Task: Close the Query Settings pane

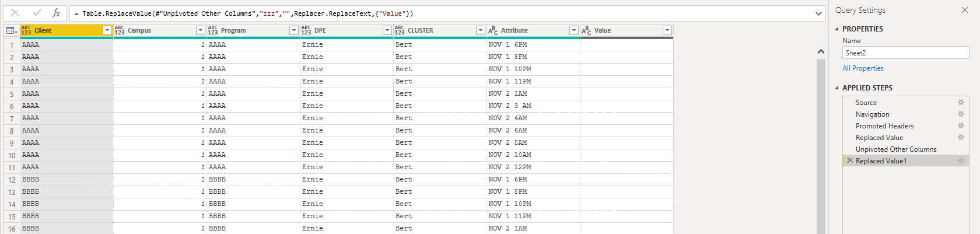Action: click(964, 10)
